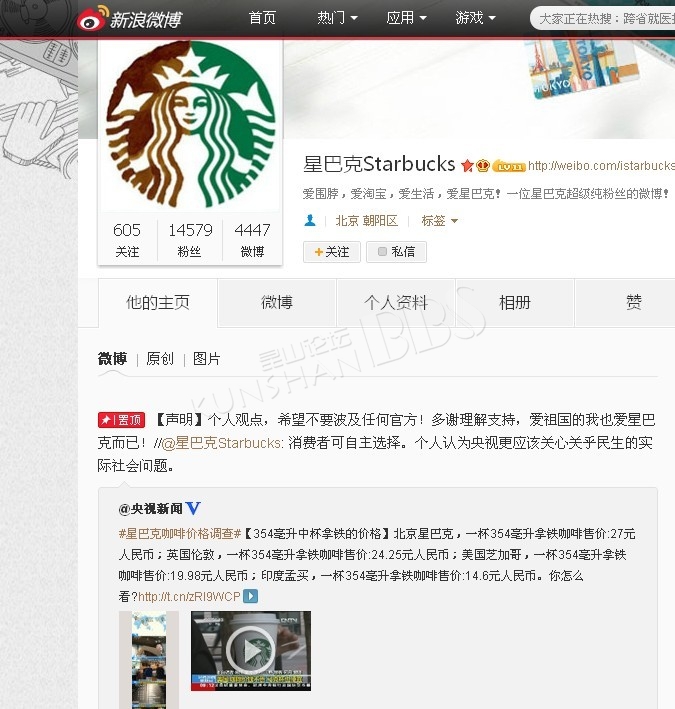Open the http://t.cn/zRI9WCP short link
This screenshot has width=675, height=709.
189,597
